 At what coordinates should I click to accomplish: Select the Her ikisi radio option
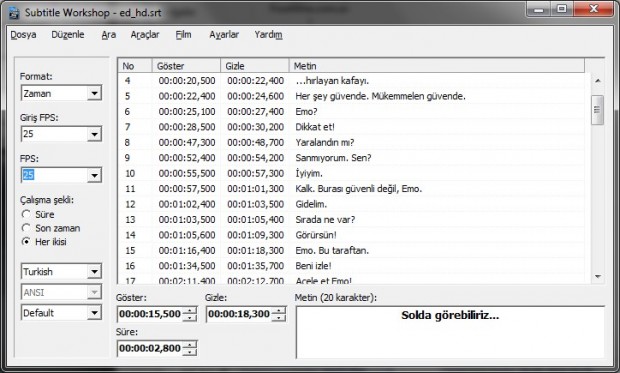click(26, 241)
